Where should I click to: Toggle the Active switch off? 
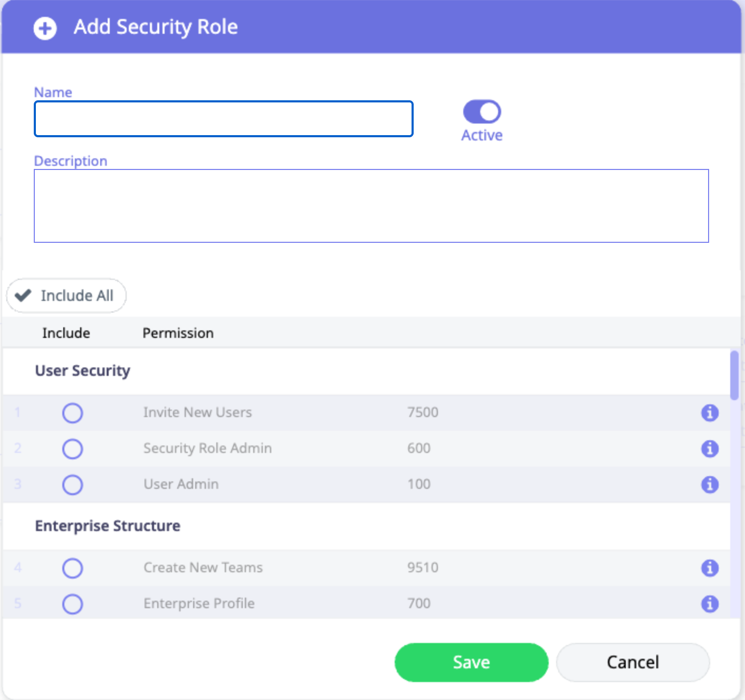(482, 112)
